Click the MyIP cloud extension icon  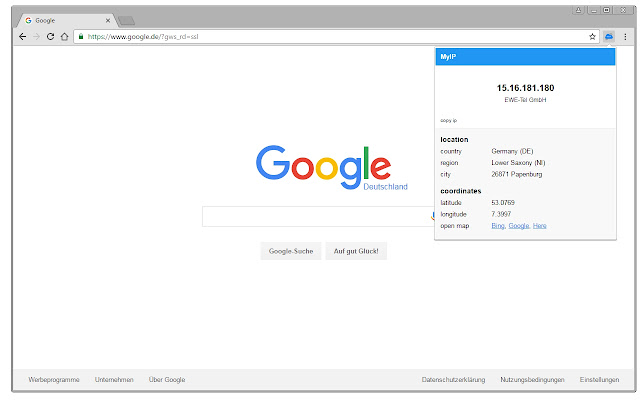(x=609, y=37)
